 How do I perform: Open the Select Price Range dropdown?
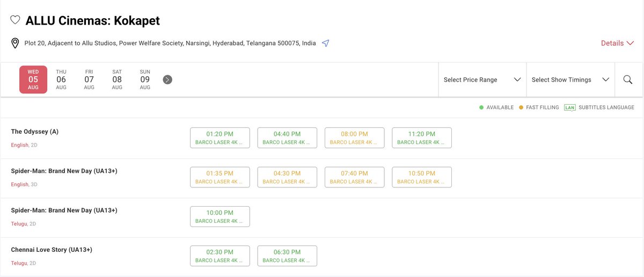click(482, 79)
